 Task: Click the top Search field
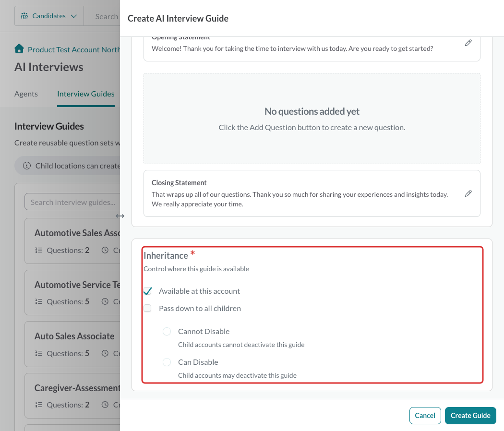102,16
